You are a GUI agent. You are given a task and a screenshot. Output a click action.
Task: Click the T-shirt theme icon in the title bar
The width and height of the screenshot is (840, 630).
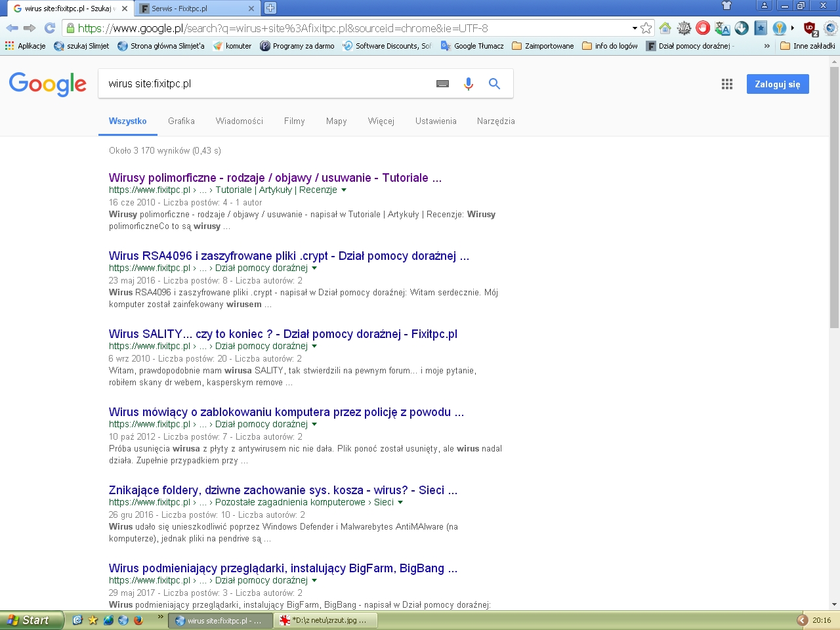click(x=726, y=6)
